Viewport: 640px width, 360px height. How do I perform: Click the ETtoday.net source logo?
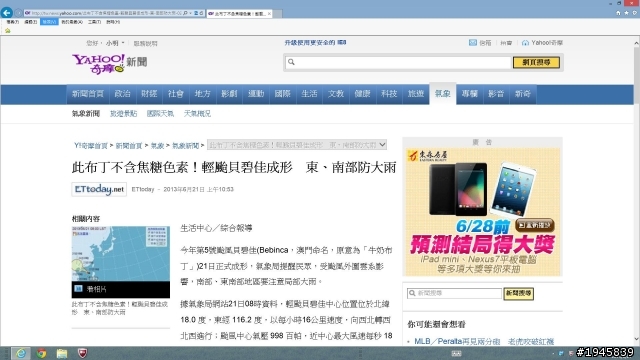click(x=99, y=189)
